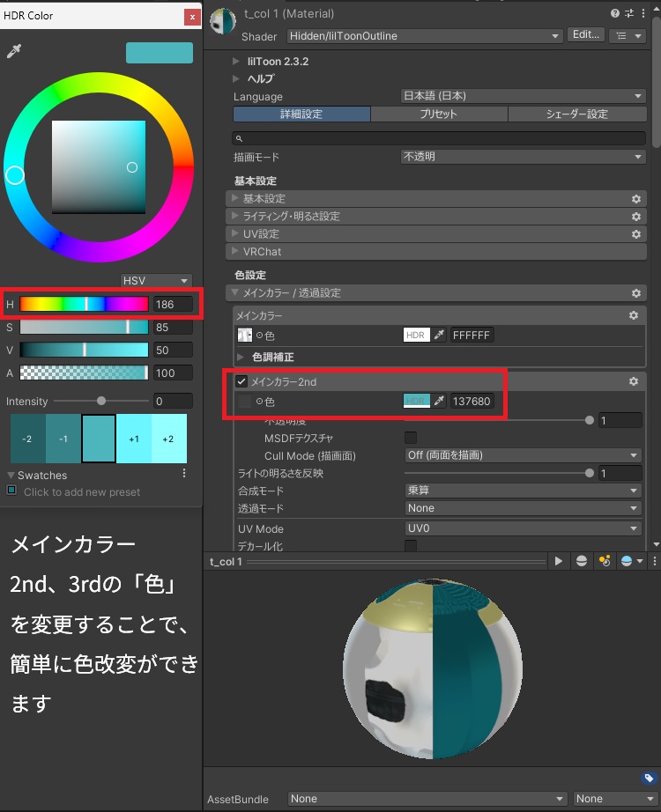
Task: Click the shader Edit... button
Action: [x=586, y=34]
